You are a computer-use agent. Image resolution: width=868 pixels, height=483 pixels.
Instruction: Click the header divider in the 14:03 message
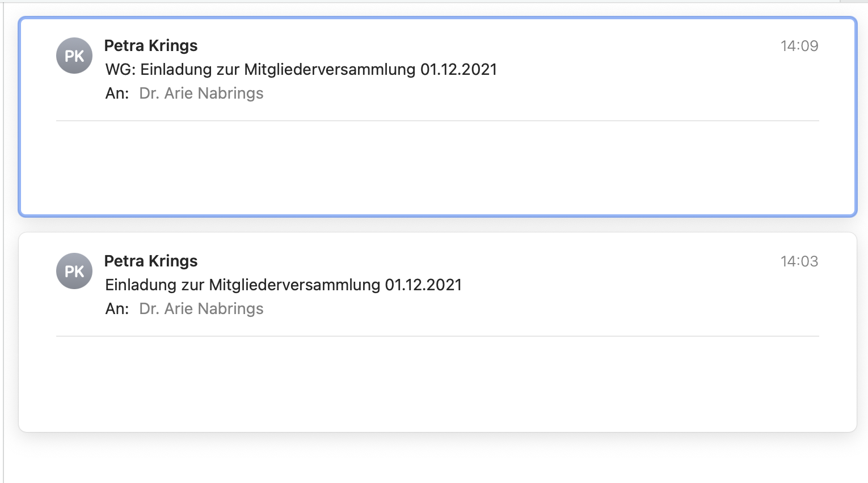[x=437, y=336]
